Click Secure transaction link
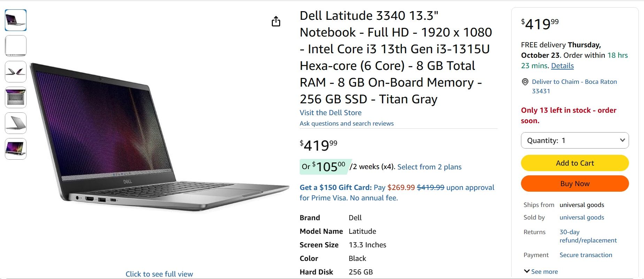 point(586,255)
